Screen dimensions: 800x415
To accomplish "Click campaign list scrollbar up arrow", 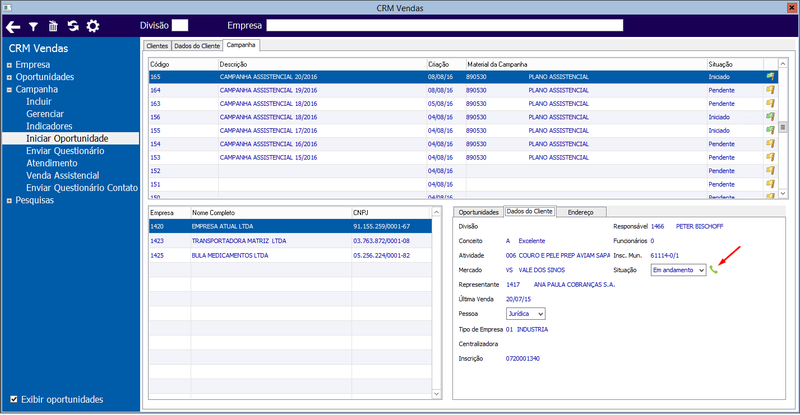I will click(x=783, y=63).
